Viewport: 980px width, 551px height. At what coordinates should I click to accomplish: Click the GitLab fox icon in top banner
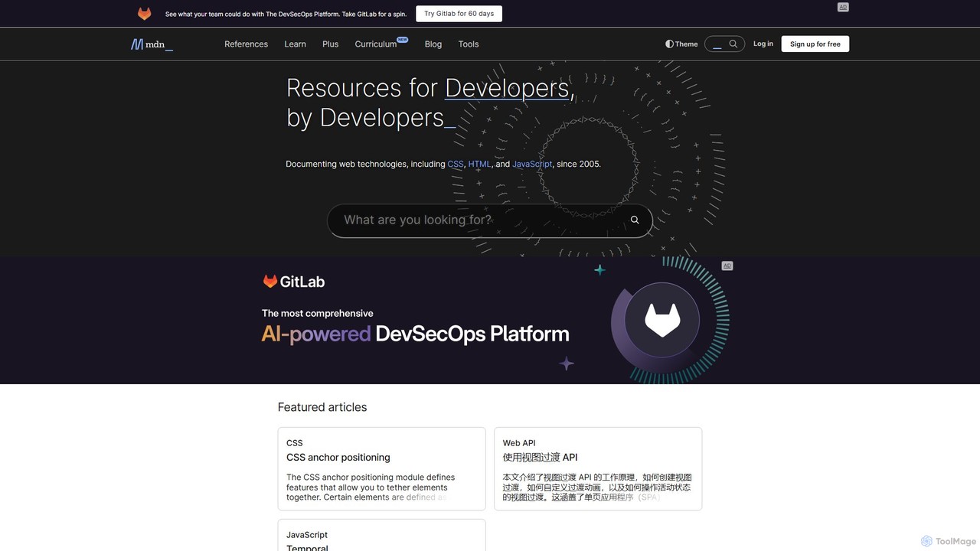144,14
